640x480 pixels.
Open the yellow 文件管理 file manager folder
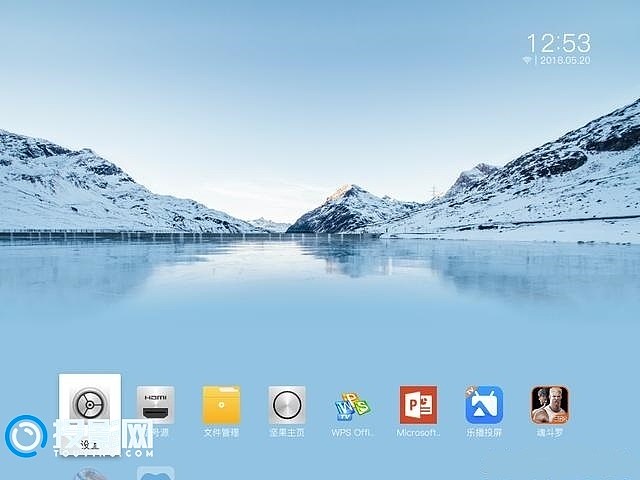(221, 405)
